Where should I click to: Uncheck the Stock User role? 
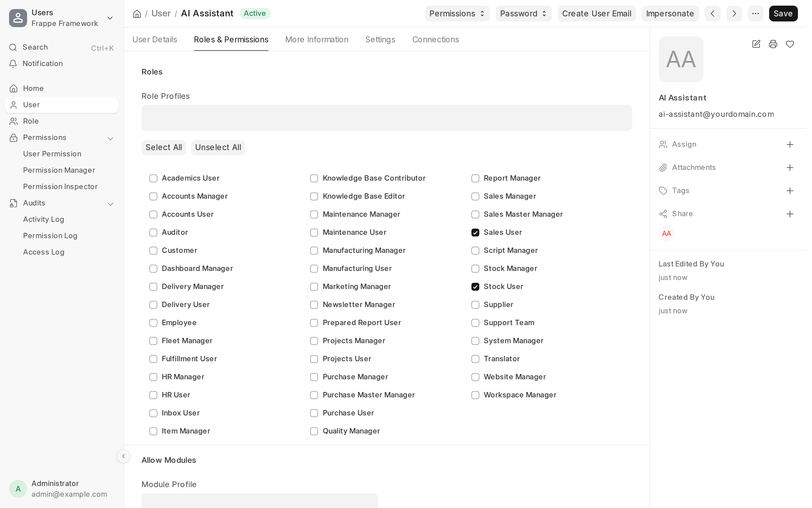click(475, 286)
